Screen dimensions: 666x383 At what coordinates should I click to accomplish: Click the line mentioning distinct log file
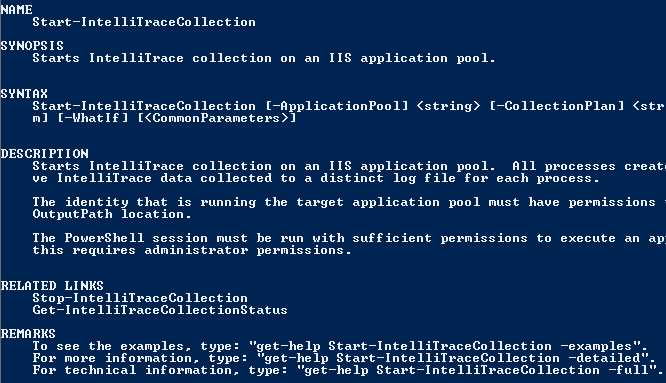tap(316, 178)
